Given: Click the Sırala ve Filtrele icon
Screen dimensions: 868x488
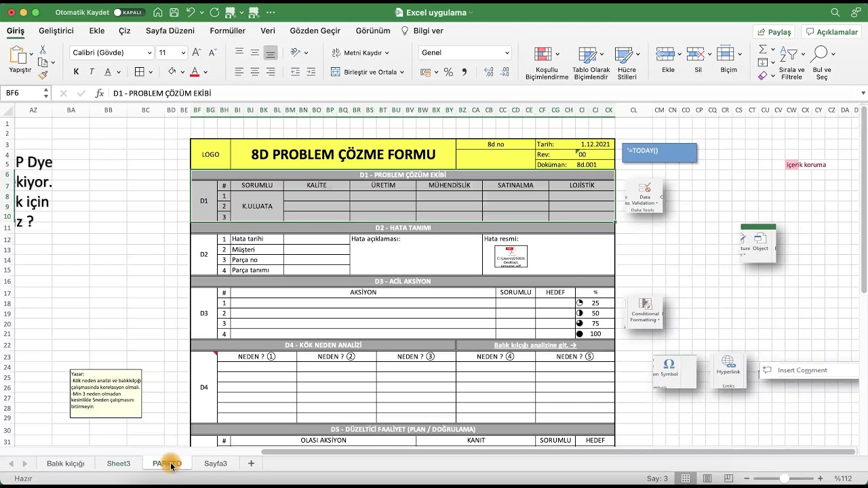Looking at the screenshot, I should click(788, 54).
